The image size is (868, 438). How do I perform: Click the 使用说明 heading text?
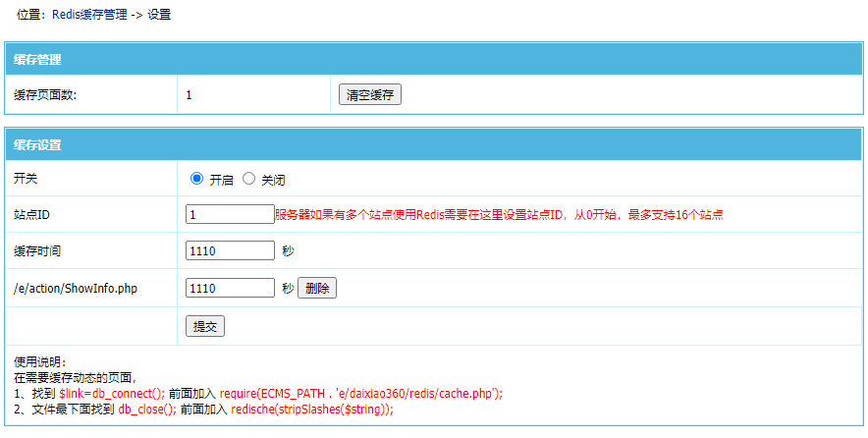tap(39, 362)
